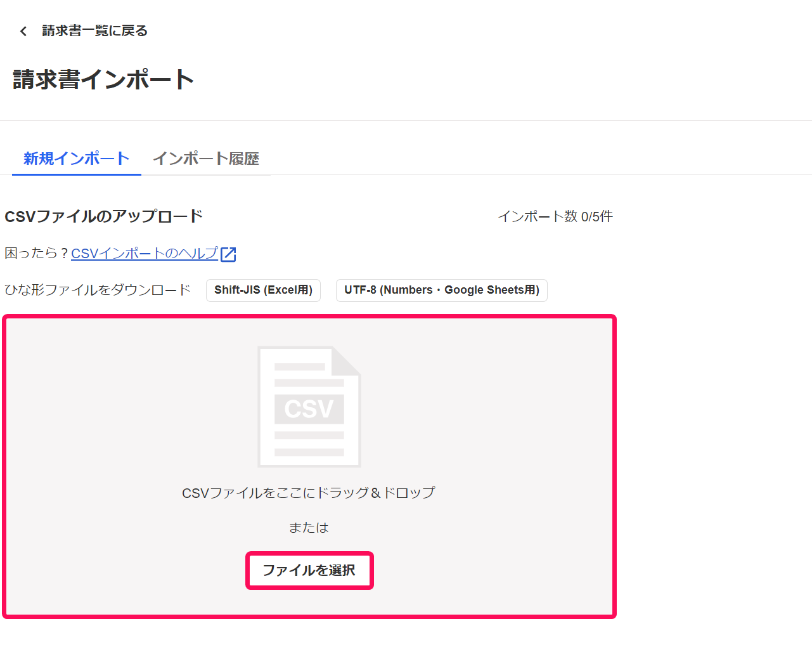Click the インポート数 0/5件 counter text

pos(555,216)
